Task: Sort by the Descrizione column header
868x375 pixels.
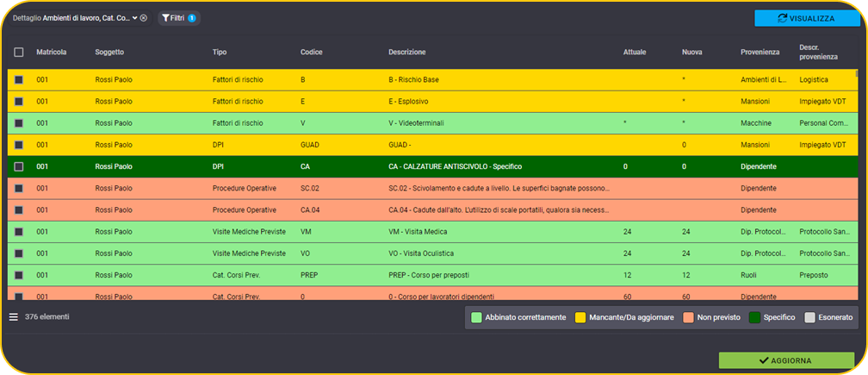Action: click(x=406, y=52)
